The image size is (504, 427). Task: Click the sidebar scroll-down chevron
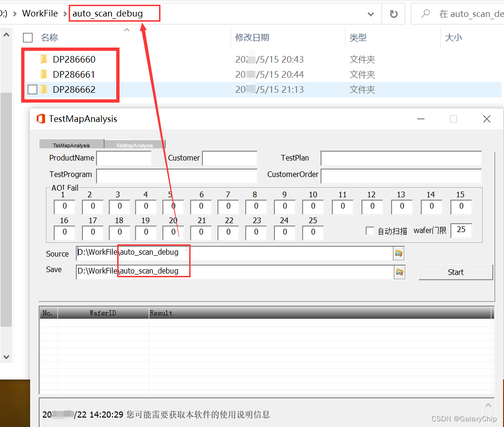[x=6, y=356]
